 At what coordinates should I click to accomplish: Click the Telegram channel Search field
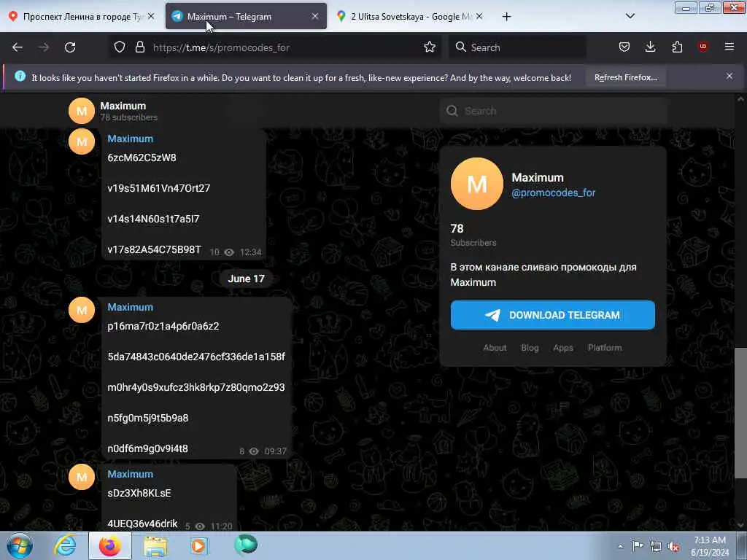[x=553, y=111]
